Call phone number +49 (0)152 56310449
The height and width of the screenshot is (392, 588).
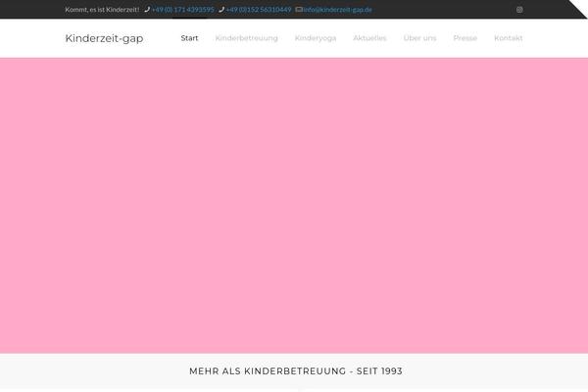pyautogui.click(x=259, y=10)
